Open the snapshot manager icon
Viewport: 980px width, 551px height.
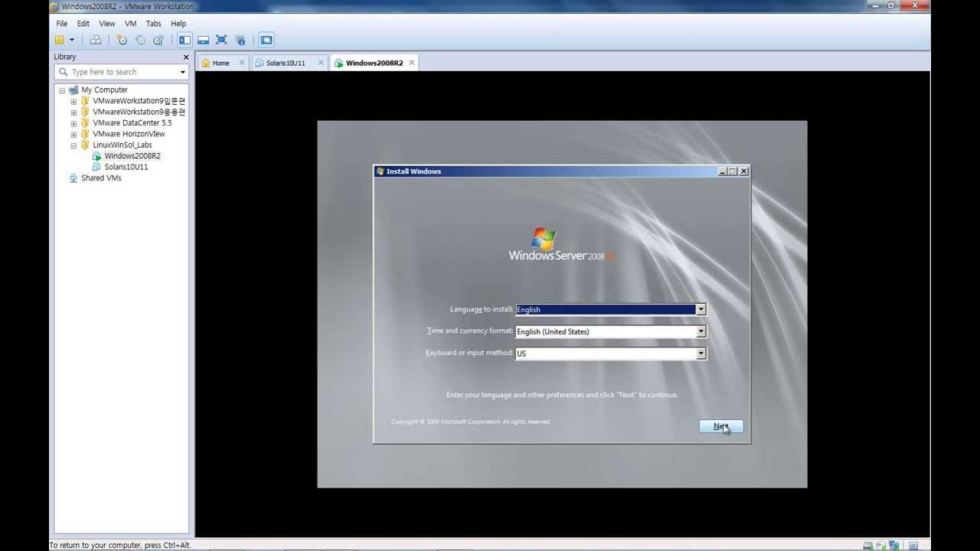[x=158, y=40]
